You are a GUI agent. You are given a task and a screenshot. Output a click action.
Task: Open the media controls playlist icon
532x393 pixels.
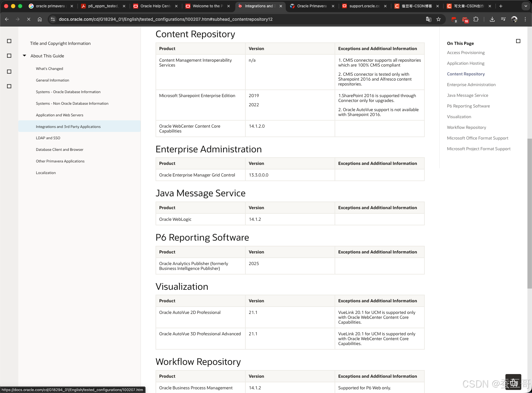tap(503, 19)
